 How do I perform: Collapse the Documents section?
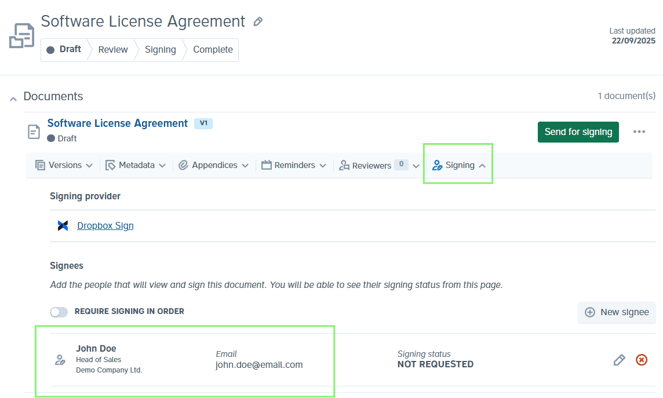(x=13, y=99)
